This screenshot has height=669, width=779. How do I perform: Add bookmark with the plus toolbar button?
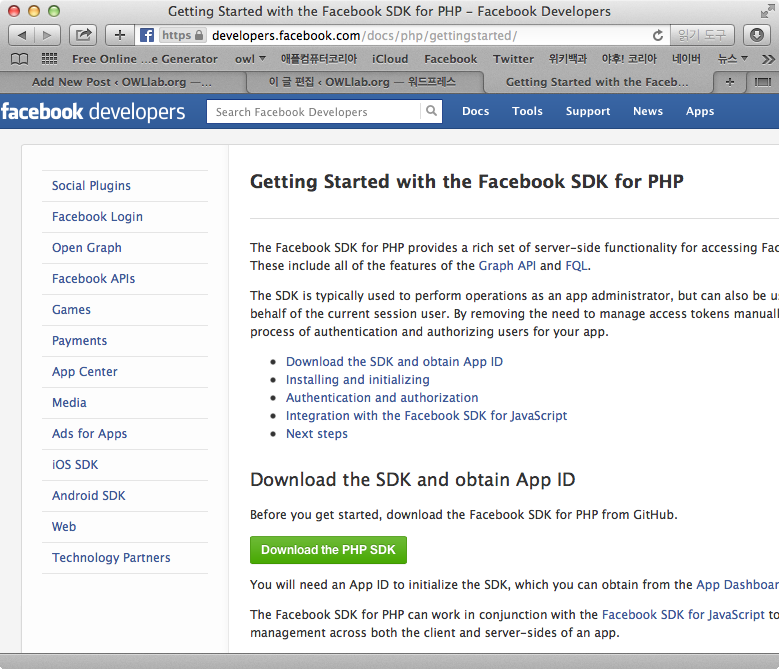coord(120,35)
